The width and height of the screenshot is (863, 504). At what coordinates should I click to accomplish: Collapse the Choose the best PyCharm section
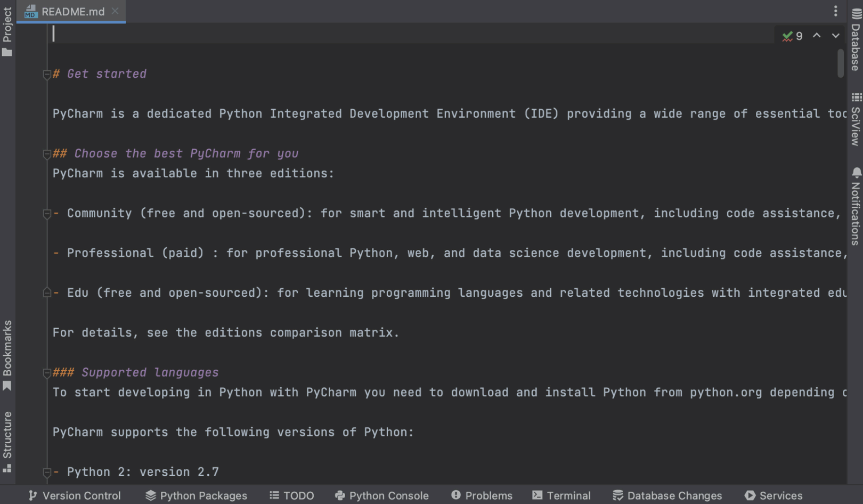point(47,154)
